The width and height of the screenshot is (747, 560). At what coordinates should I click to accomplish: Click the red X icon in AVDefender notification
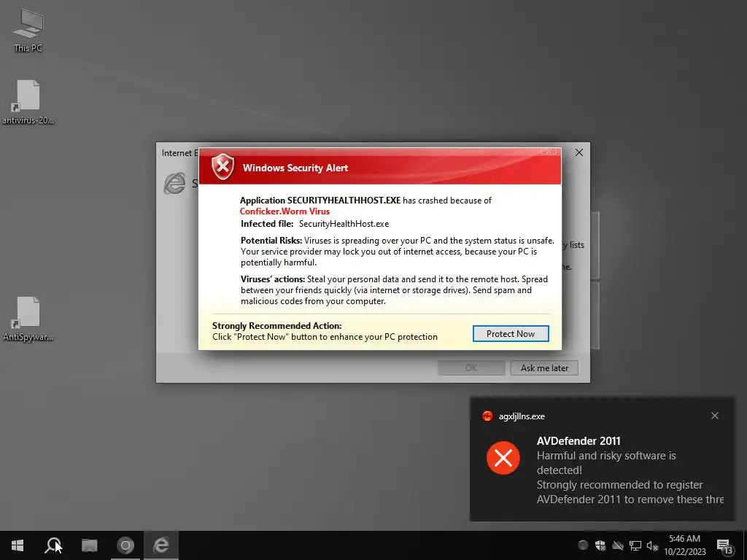503,458
